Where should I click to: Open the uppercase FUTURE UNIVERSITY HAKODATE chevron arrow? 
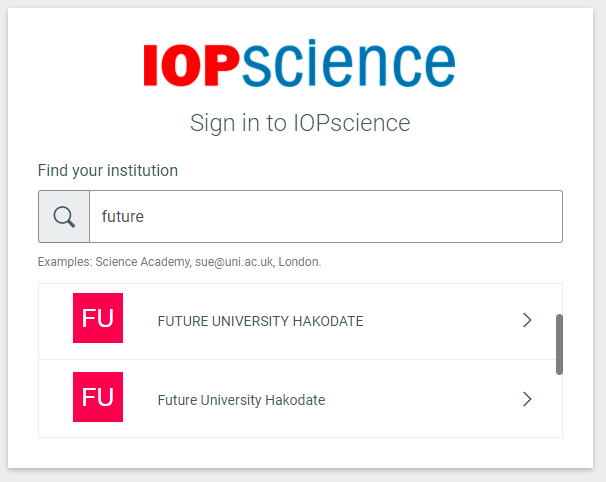[x=527, y=320]
